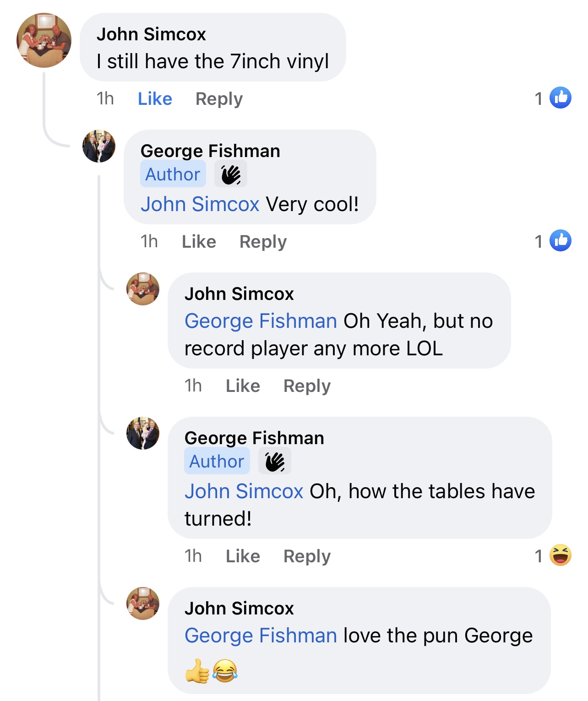Open the George Fishman mention in "love the pun" reply
Image resolution: width=588 pixels, height=701 pixels.
click(261, 636)
